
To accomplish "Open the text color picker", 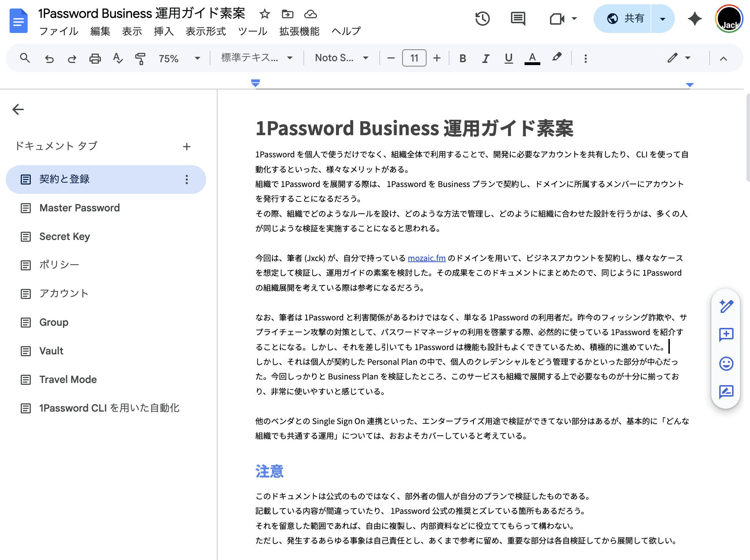I will [532, 58].
